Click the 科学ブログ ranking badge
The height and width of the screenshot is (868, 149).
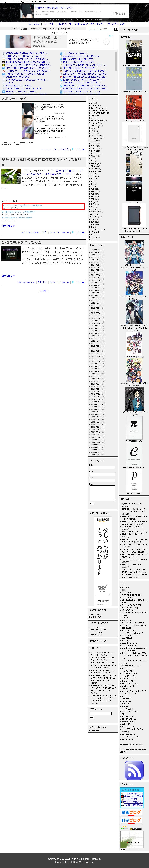click(131, 820)
